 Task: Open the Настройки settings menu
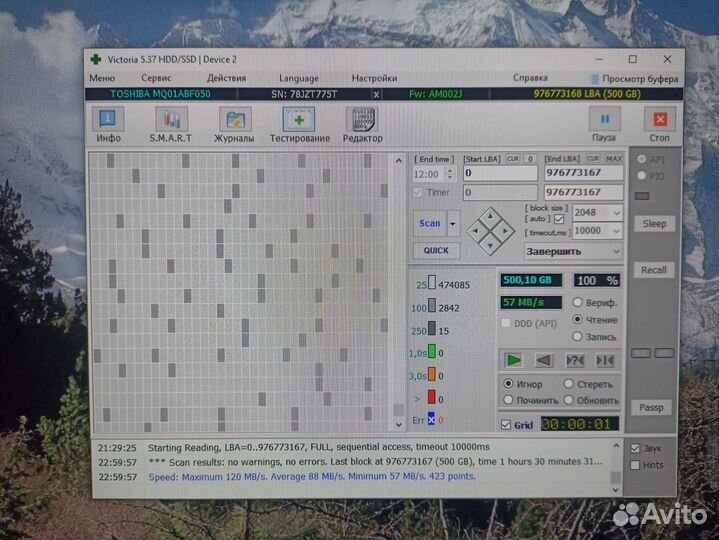coord(374,78)
